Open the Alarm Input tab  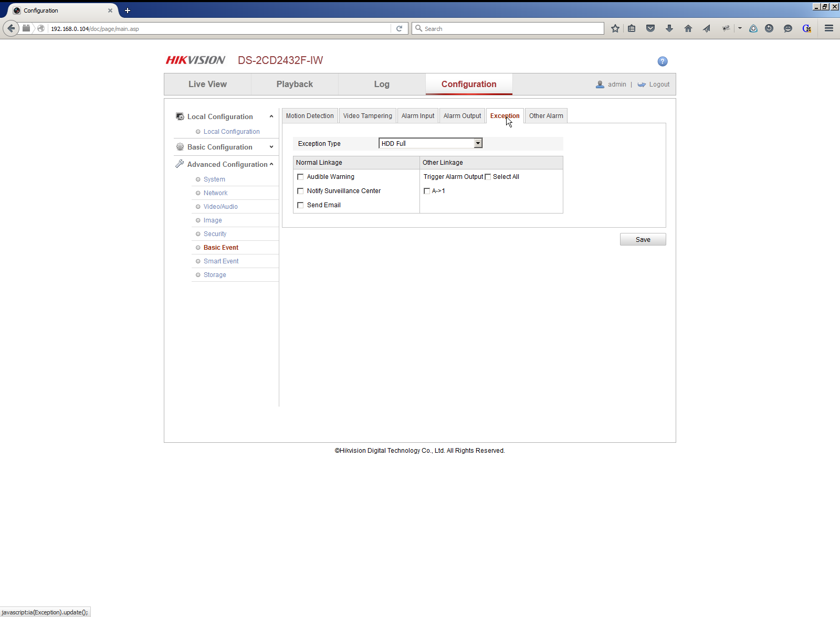tap(418, 116)
